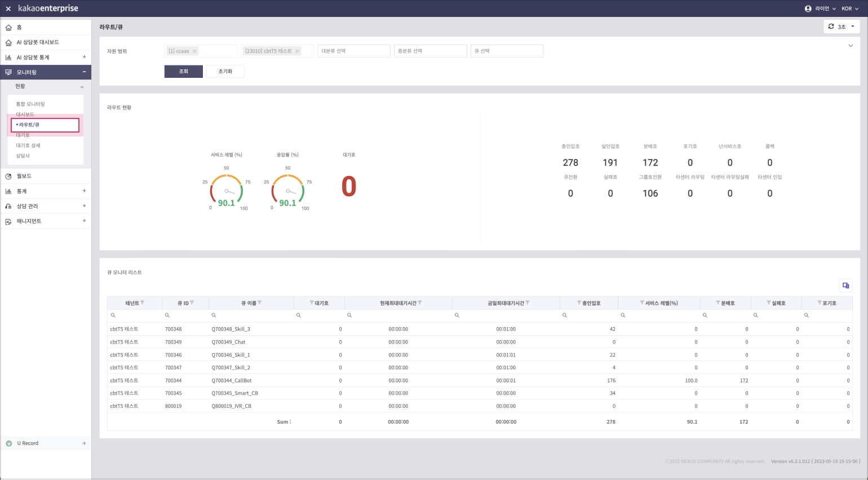Expand the 통계 menu
868x480 pixels.
[84, 191]
